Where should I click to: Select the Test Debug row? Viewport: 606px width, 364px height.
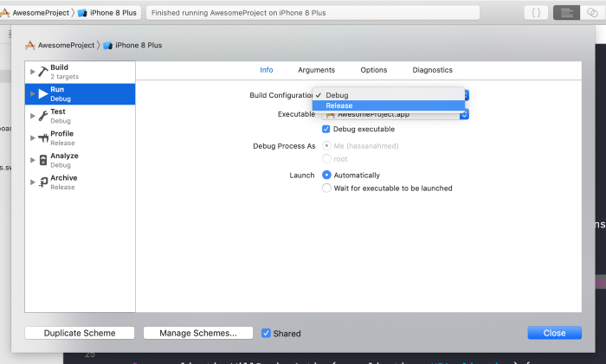(80, 116)
